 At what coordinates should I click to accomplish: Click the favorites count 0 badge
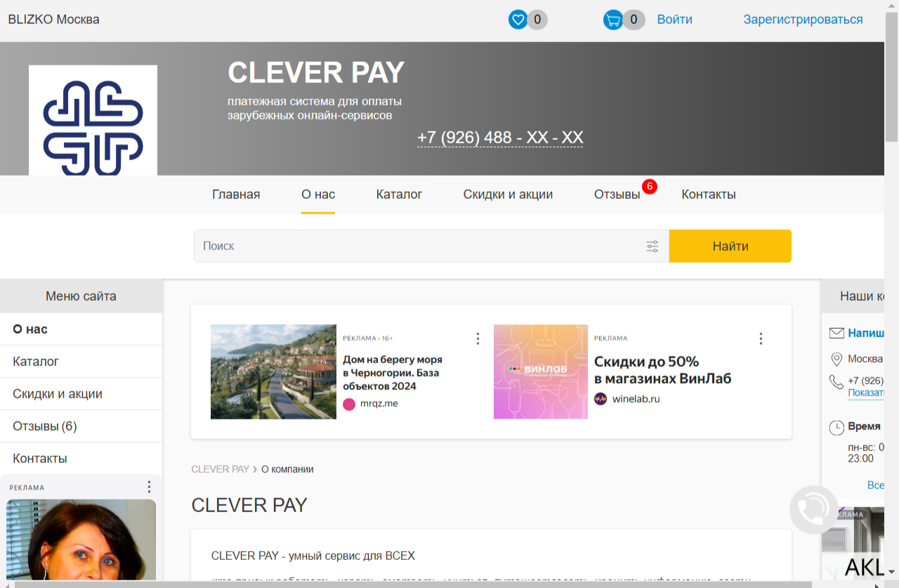[x=537, y=20]
